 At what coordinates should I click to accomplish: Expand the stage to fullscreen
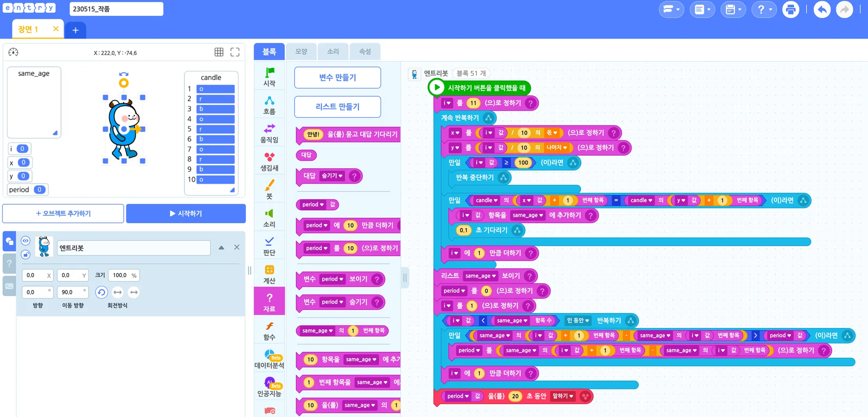coord(235,52)
